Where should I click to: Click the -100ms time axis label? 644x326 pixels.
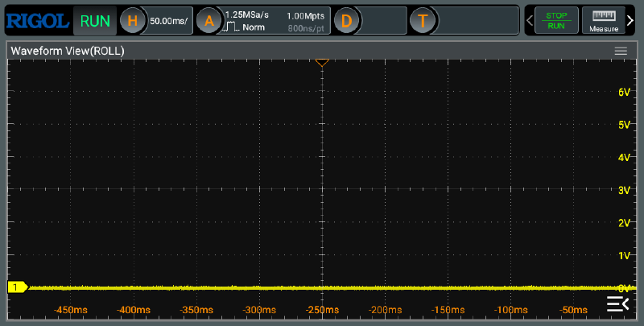tap(510, 310)
